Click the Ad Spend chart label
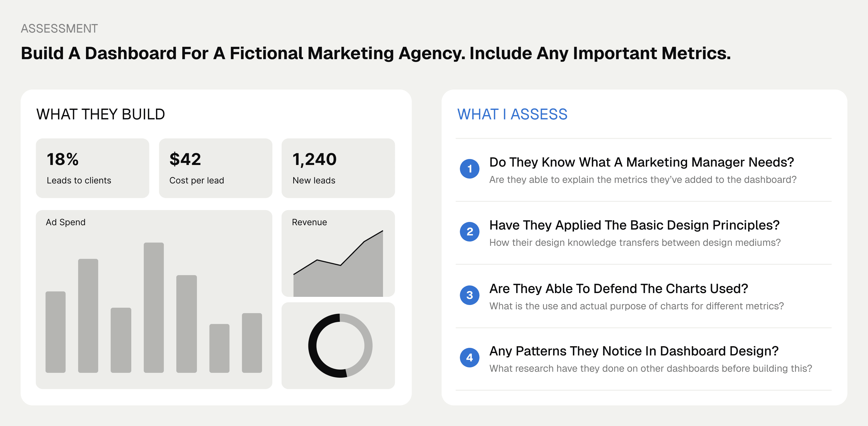 66,222
